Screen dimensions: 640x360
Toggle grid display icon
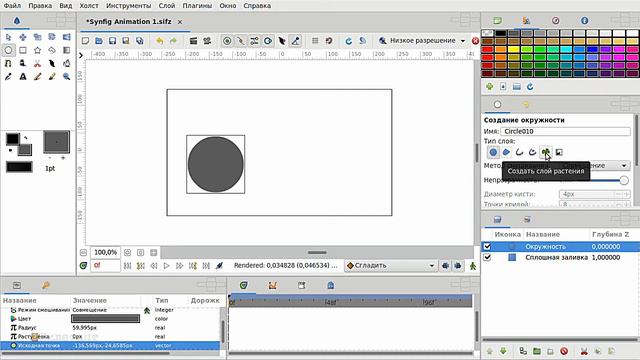[315, 41]
